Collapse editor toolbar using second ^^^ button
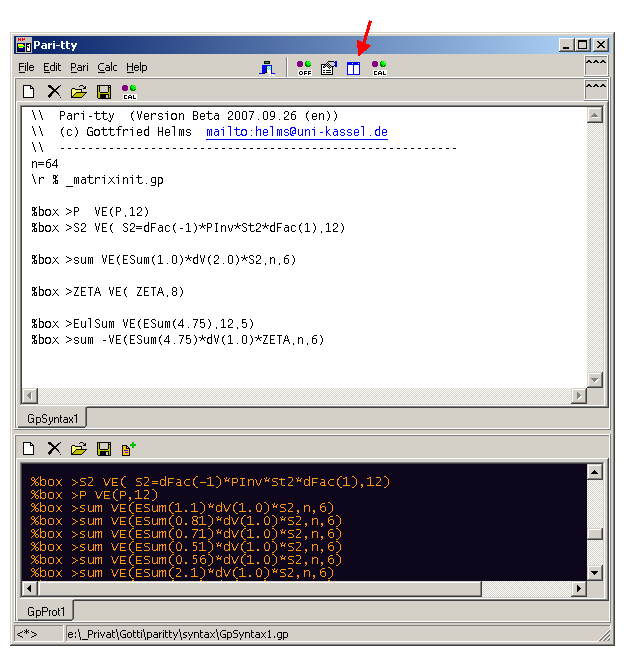The height and width of the screenshot is (651, 624). (596, 90)
